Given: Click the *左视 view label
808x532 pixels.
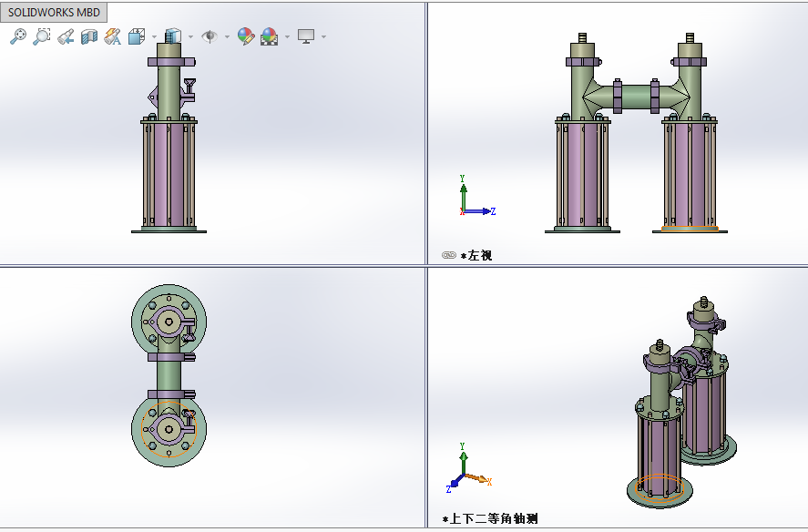Looking at the screenshot, I should tap(476, 256).
